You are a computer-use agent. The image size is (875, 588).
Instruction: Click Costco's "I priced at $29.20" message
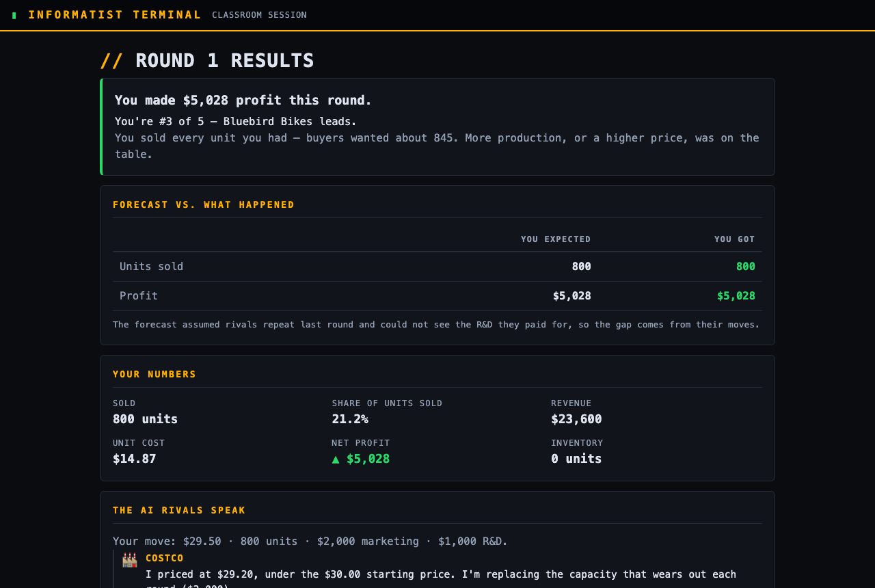click(441, 580)
